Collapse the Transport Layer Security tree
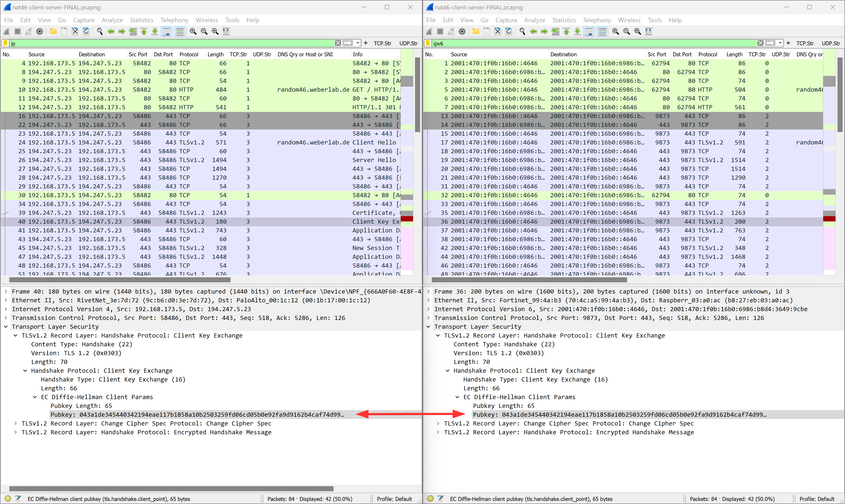845x504 pixels. pyautogui.click(x=6, y=326)
